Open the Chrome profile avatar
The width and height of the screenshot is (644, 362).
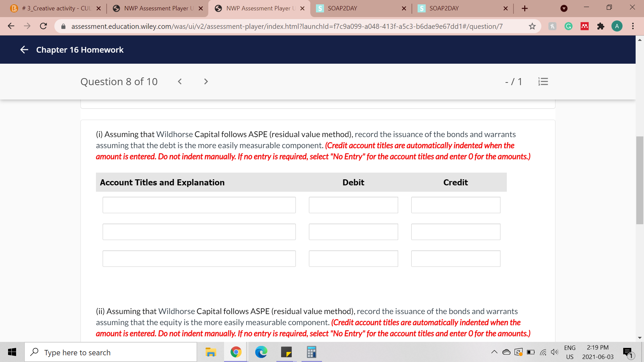(x=617, y=26)
